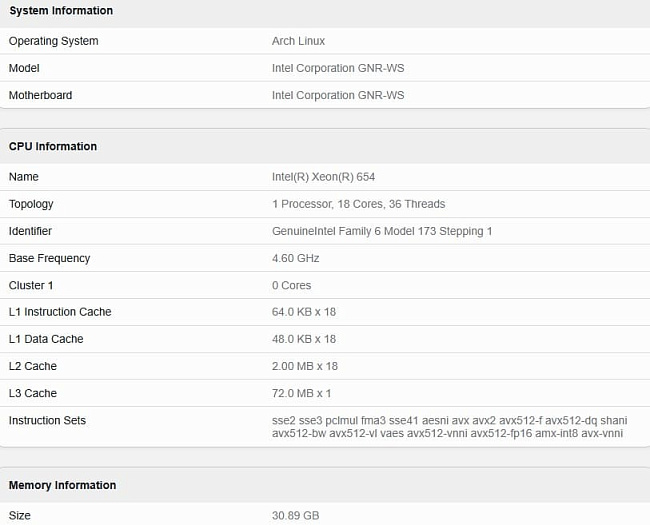Click the 2.00 MB x 18 value
The height and width of the screenshot is (525, 650).
point(305,366)
